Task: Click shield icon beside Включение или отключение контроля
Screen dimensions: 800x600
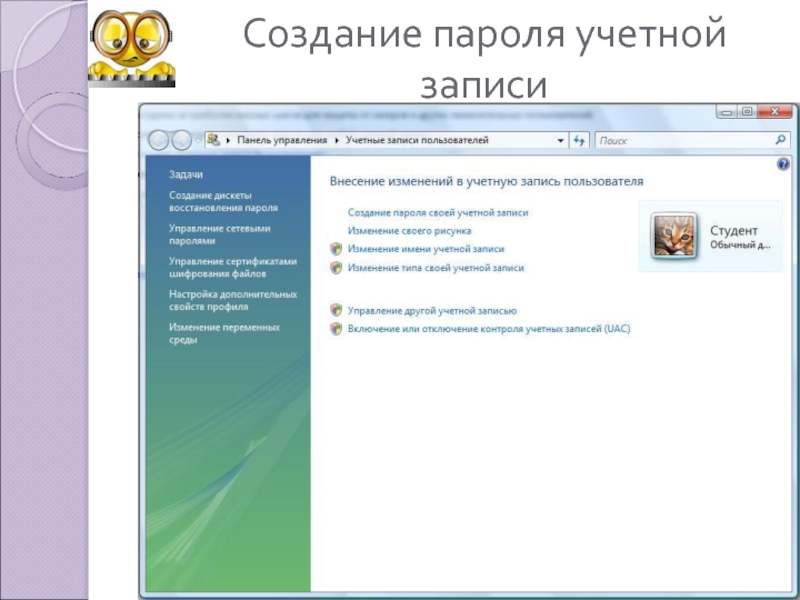Action: point(336,329)
